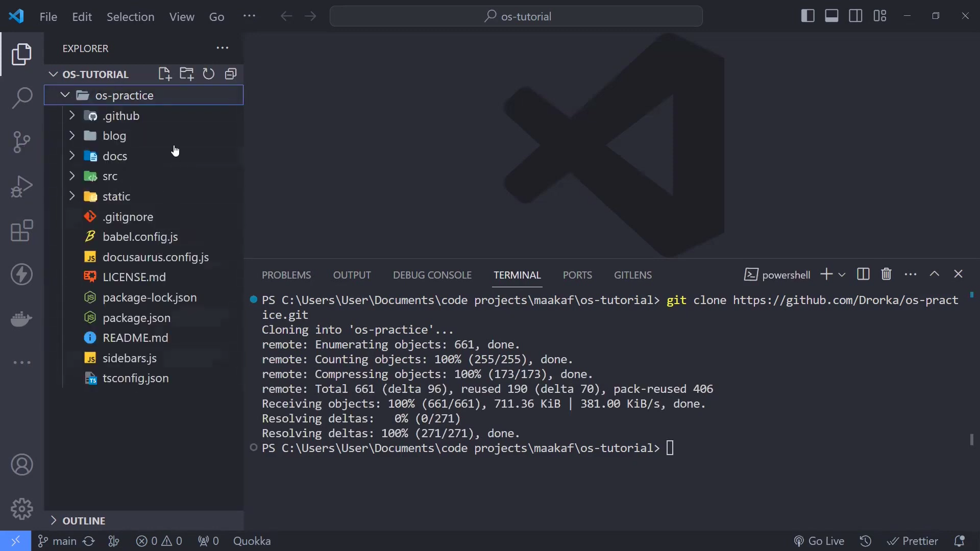
Task: Click the New File icon in Explorer
Action: pyautogui.click(x=164, y=74)
